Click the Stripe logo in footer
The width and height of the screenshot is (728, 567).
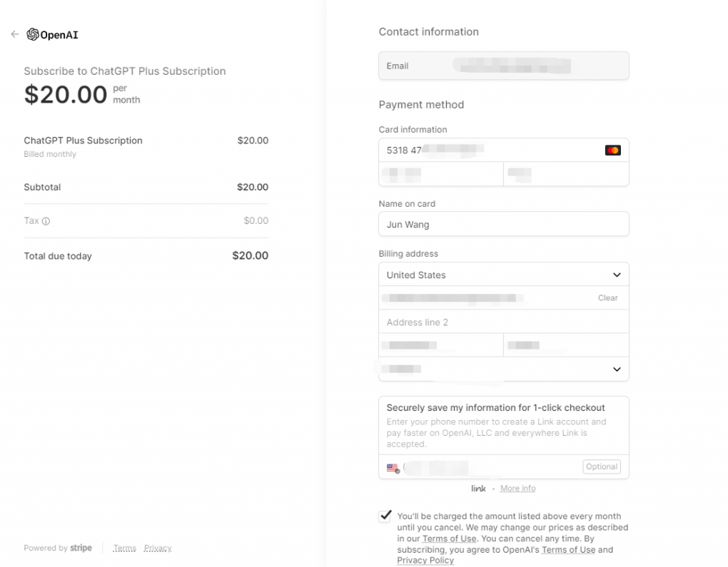click(x=81, y=548)
